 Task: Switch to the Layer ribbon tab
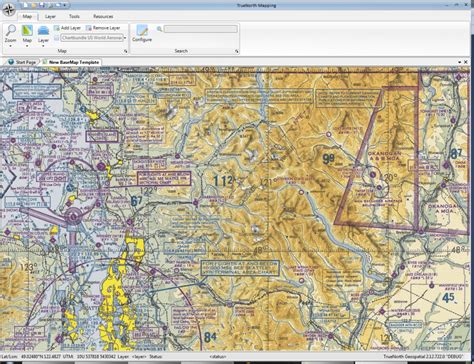[x=50, y=16]
